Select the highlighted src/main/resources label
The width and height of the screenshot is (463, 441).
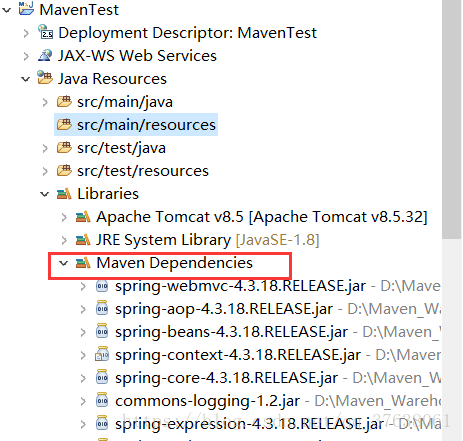146,125
